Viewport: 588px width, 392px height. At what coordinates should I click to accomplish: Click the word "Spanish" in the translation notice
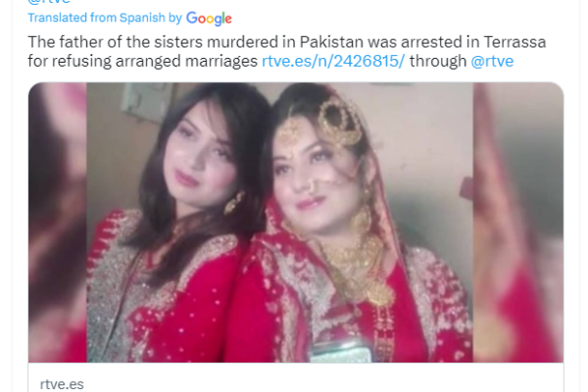click(142, 18)
